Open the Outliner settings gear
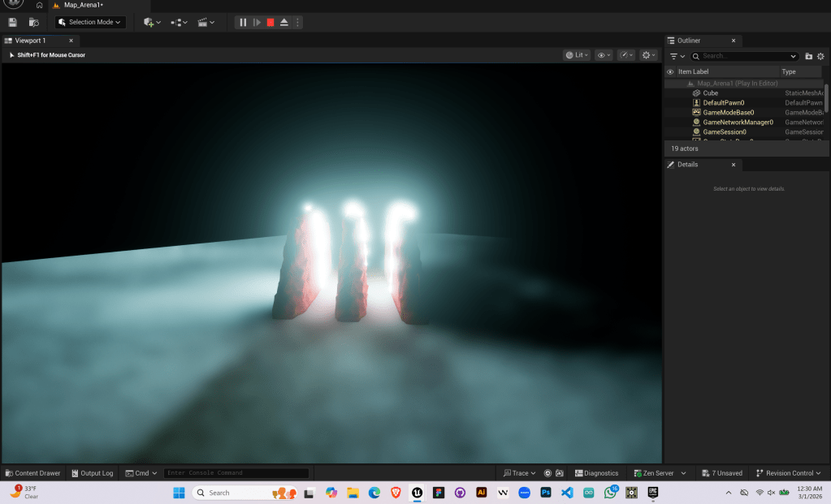 click(x=820, y=56)
